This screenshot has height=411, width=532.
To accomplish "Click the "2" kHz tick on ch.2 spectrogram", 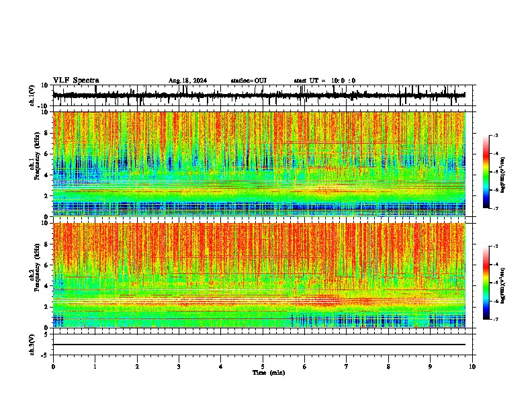I will tap(46, 307).
